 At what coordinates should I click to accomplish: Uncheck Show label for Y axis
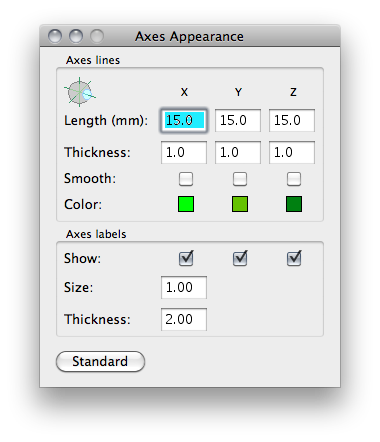click(x=240, y=258)
